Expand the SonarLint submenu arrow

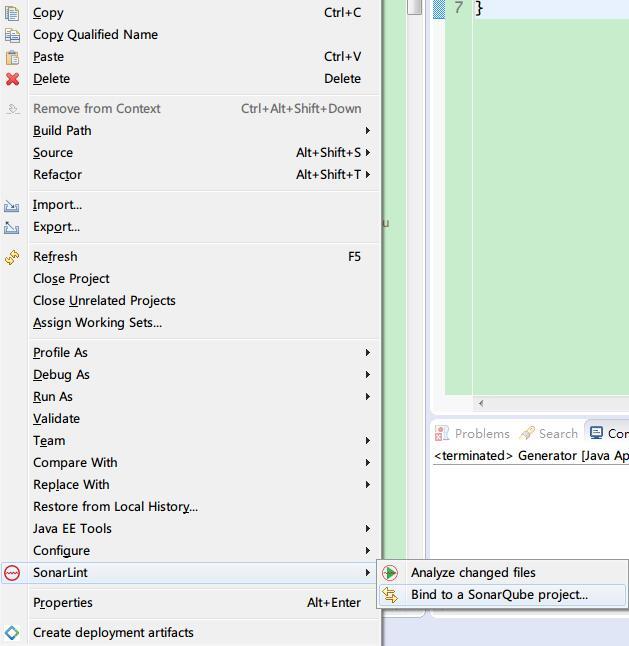tap(368, 573)
